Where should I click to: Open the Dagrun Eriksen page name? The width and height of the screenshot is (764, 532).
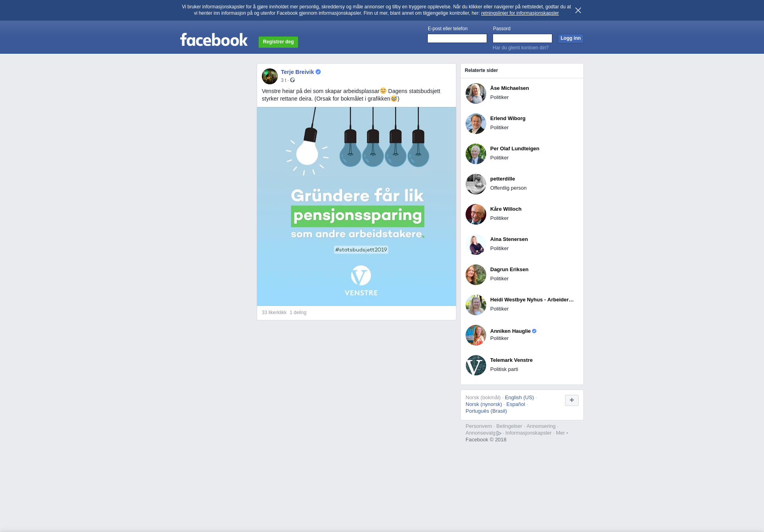click(509, 270)
